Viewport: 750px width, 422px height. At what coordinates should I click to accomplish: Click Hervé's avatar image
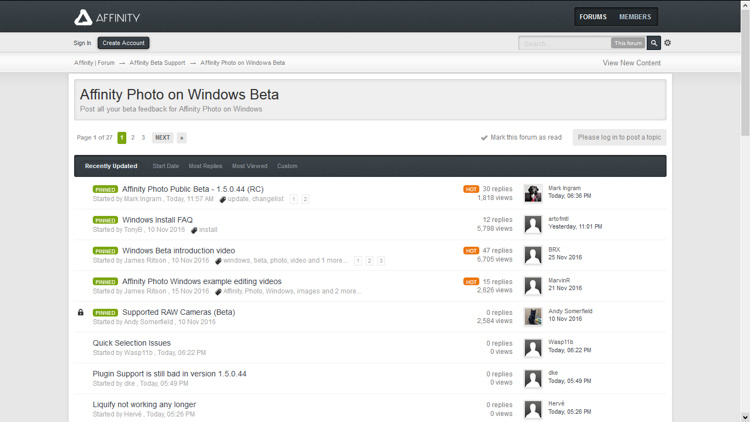[533, 409]
